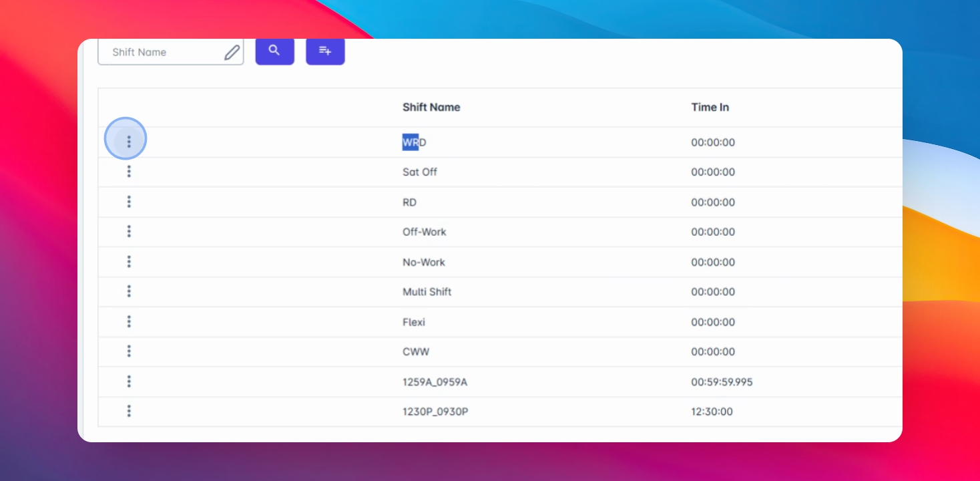Open the three-dot menu for Flexi row
Image resolution: width=980 pixels, height=481 pixels.
(x=129, y=321)
